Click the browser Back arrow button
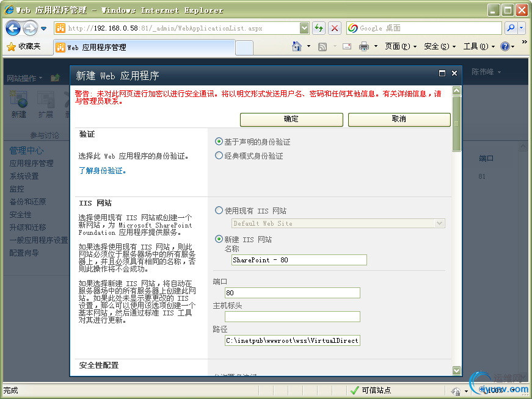This screenshot has height=399, width=532. click(13, 28)
